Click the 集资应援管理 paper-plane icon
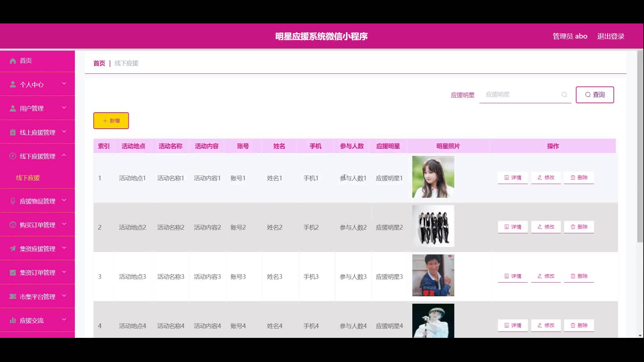Viewport: 644px width, 362px height. (x=13, y=249)
